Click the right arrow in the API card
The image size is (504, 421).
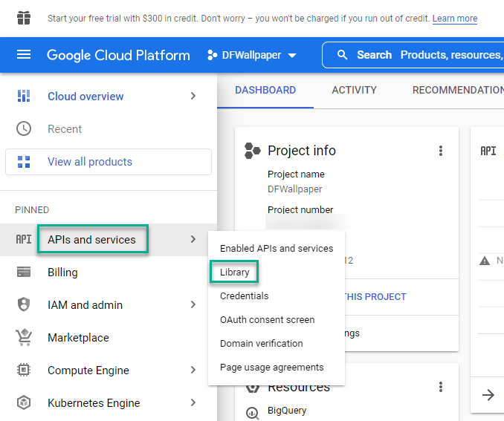click(x=488, y=395)
